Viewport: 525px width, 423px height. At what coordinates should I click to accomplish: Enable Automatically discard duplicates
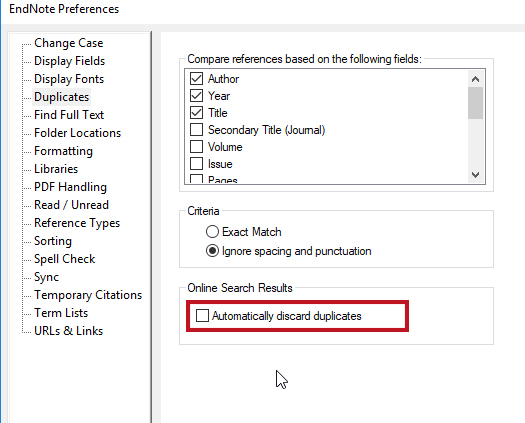(202, 315)
